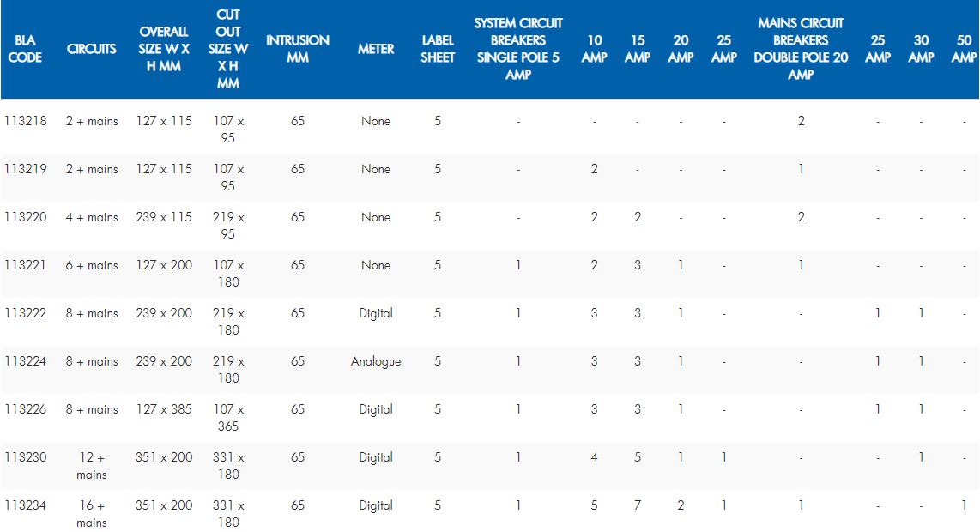980x532 pixels.
Task: Select the 50 AMP column header
Action: (x=964, y=49)
